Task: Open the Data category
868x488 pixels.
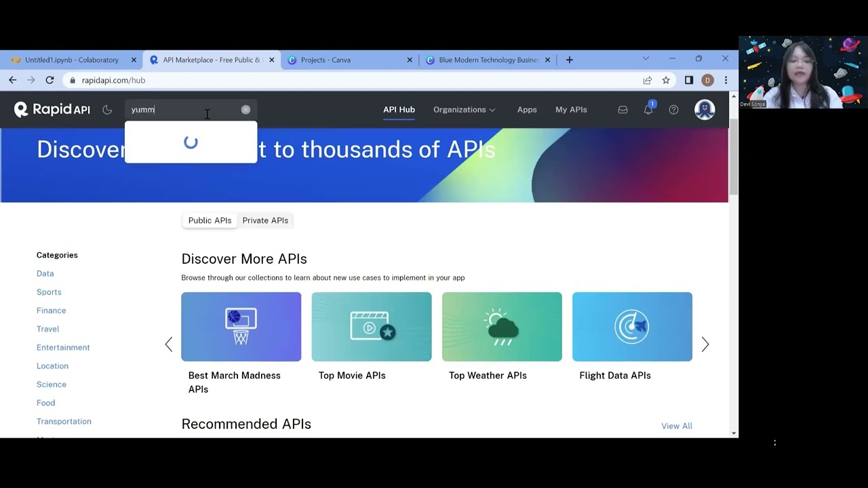Action: coord(45,274)
